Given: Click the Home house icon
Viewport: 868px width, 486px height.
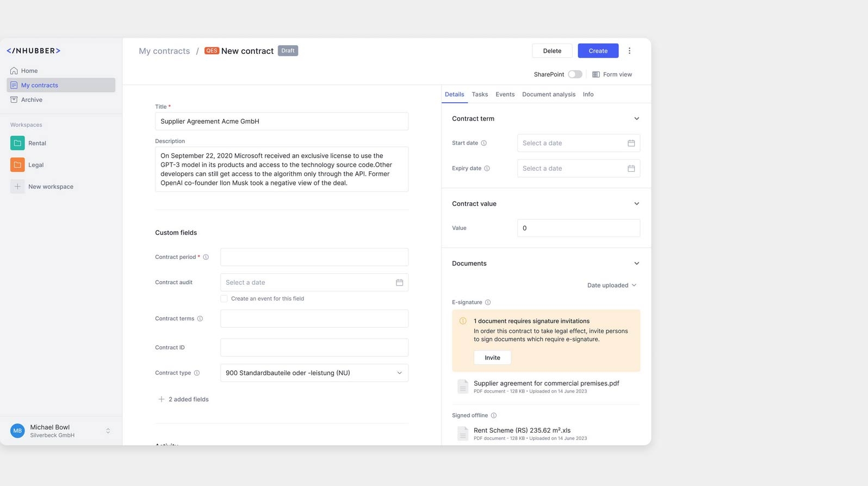Looking at the screenshot, I should (x=14, y=71).
